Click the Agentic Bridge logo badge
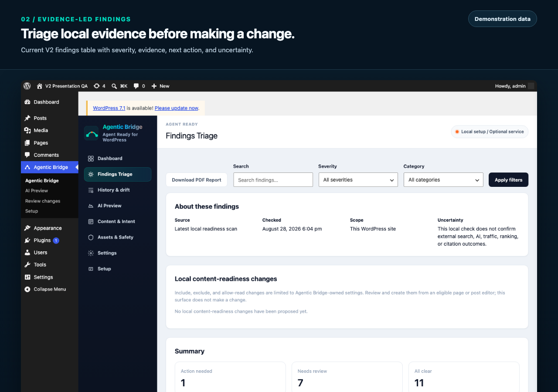Image resolution: width=558 pixels, height=392 pixels. pos(92,133)
